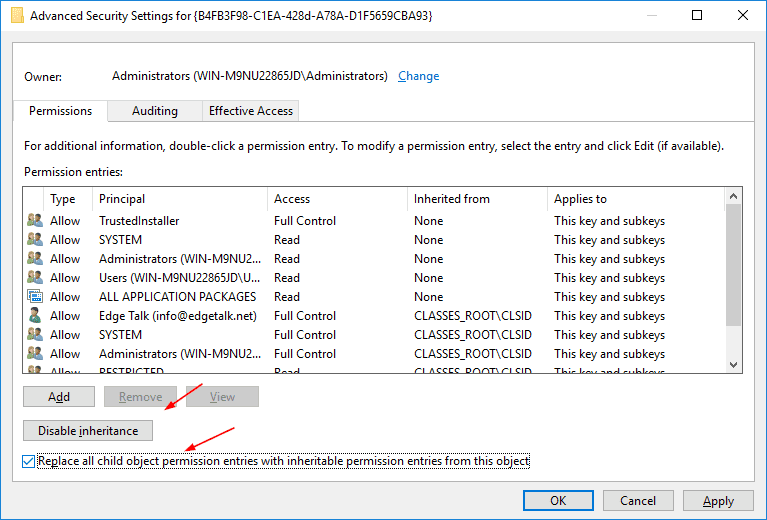Toggle Replace all child object permission entries
Viewport: 767px width, 520px height.
28,461
